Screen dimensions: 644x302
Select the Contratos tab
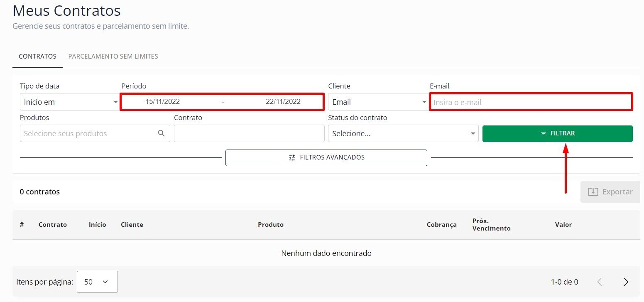(x=37, y=56)
